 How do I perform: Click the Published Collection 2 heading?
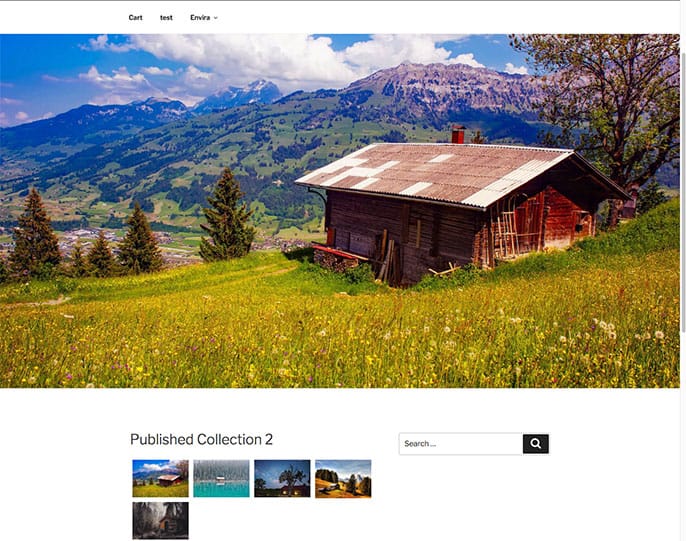click(x=201, y=439)
